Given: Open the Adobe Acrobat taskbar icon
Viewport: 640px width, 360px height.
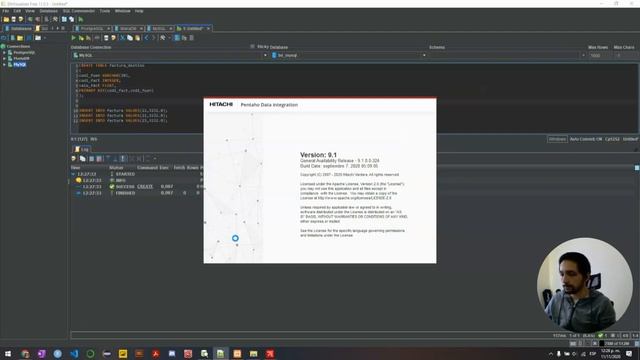Looking at the screenshot, I should (156, 353).
